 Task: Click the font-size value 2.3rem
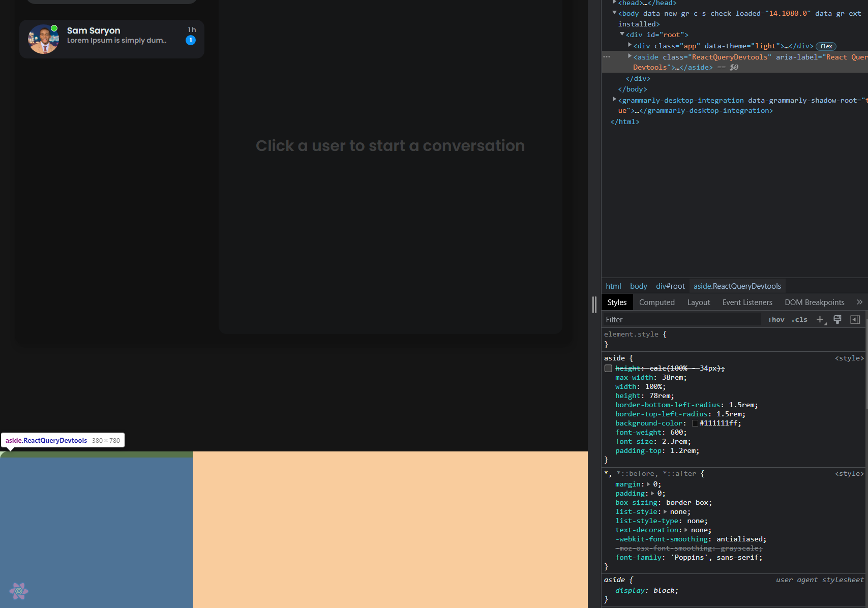click(674, 441)
